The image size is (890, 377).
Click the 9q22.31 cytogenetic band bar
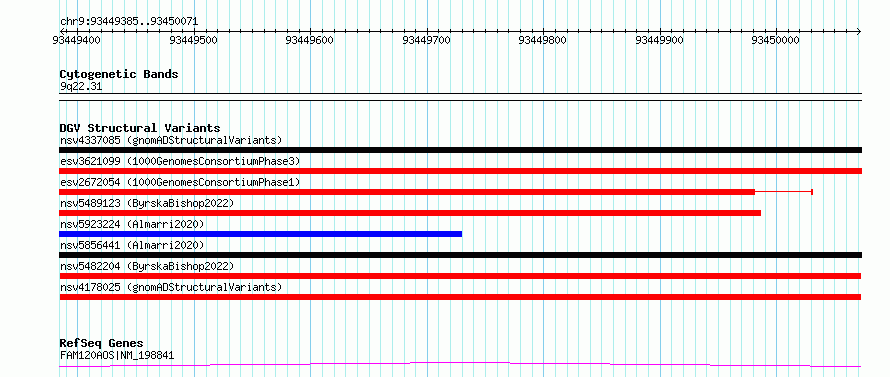tap(460, 97)
